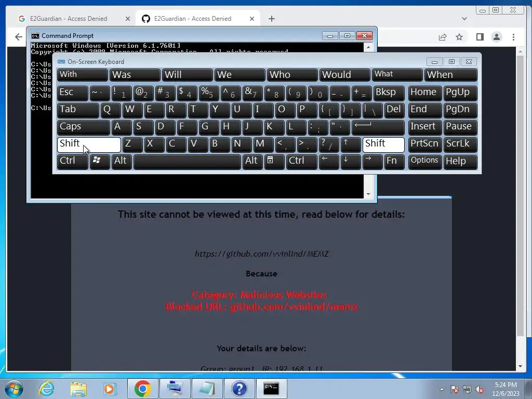Click right arrow key on On-Screen Keyboard

click(x=373, y=162)
